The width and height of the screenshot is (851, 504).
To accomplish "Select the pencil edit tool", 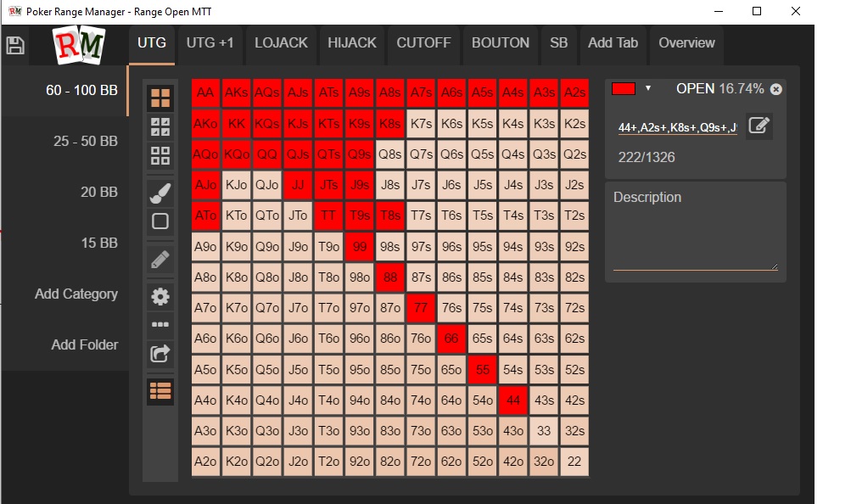I will [160, 260].
